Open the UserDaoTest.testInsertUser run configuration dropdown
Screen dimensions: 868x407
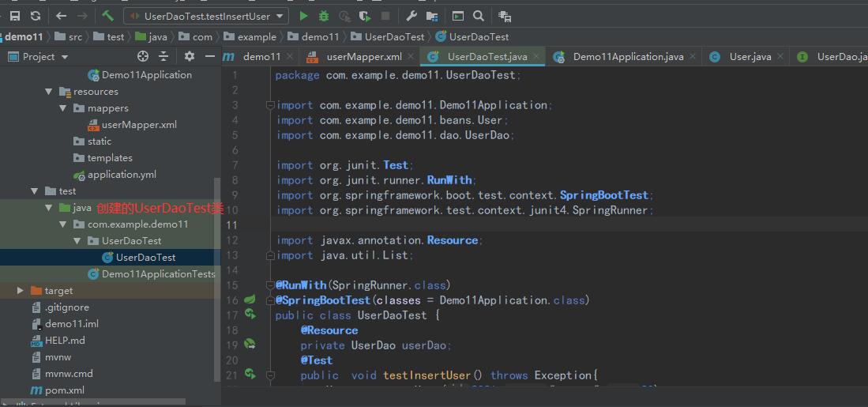point(205,16)
